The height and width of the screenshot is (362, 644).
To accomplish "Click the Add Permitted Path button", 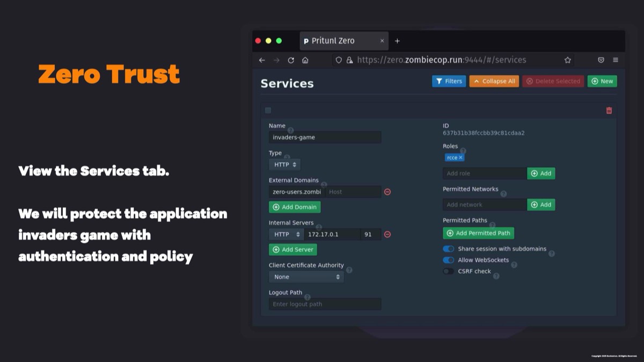I will [478, 233].
